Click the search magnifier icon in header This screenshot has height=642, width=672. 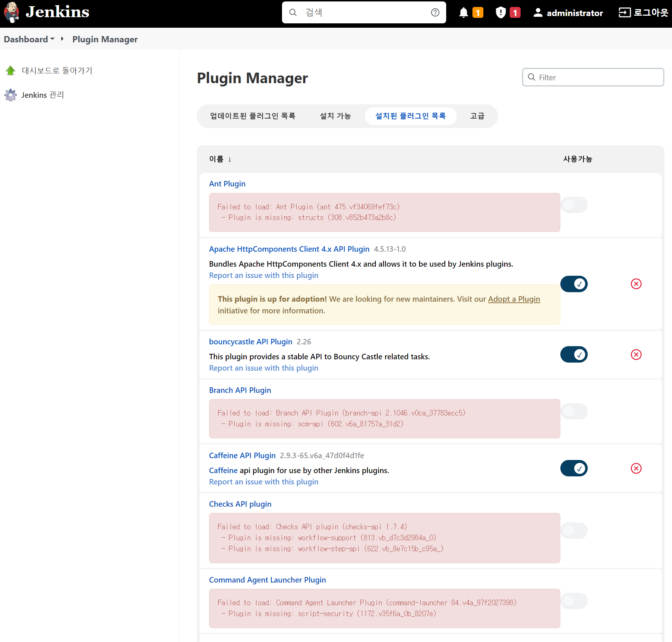pos(293,12)
